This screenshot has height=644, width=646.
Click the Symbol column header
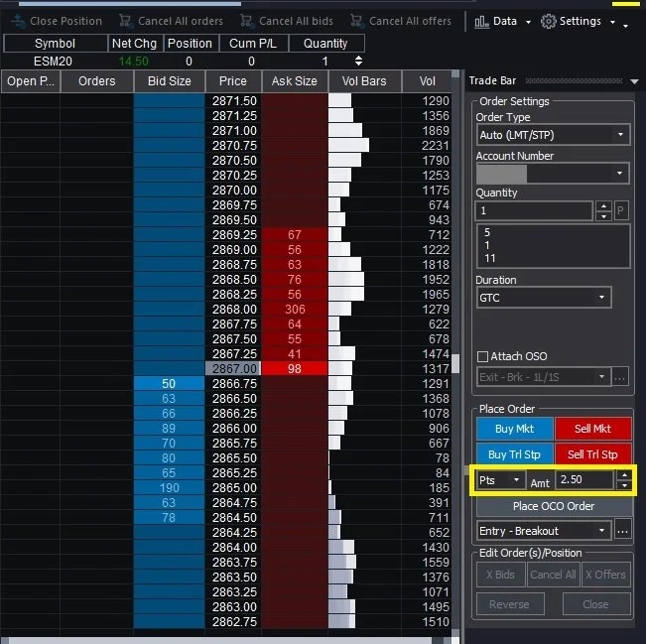point(56,44)
